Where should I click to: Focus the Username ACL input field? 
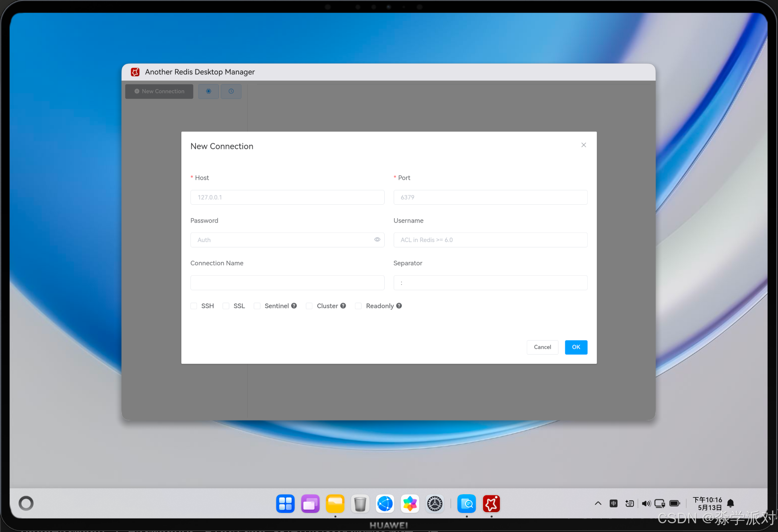point(490,240)
